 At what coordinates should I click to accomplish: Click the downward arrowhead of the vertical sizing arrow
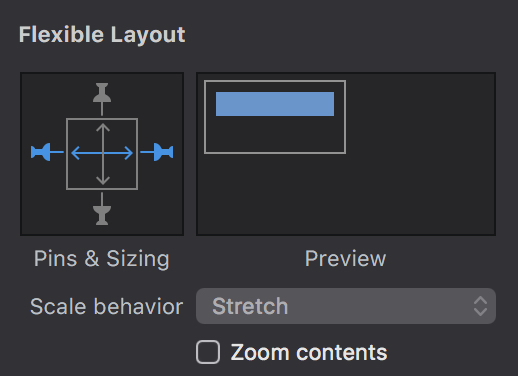coord(103,180)
